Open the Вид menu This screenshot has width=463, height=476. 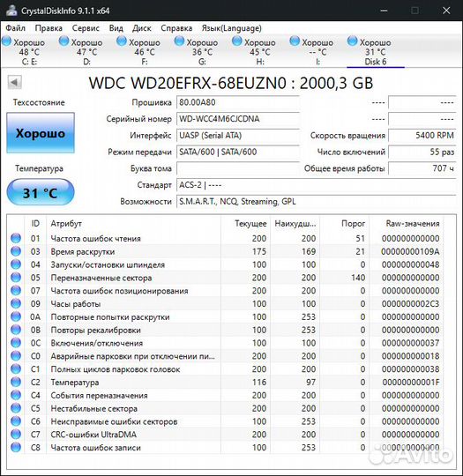click(116, 28)
